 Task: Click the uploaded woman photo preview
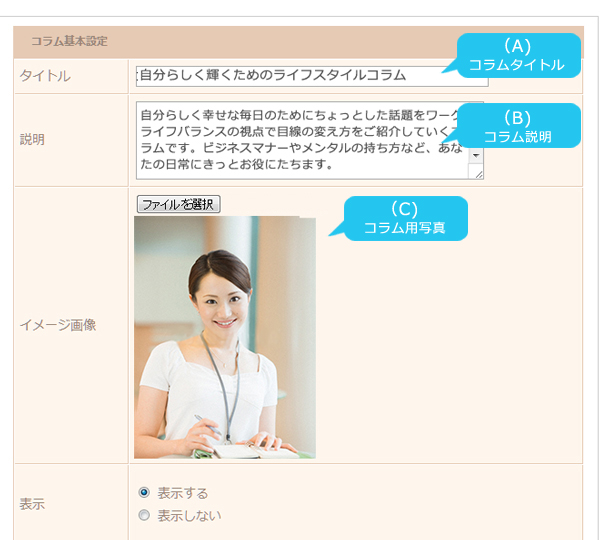click(225, 337)
